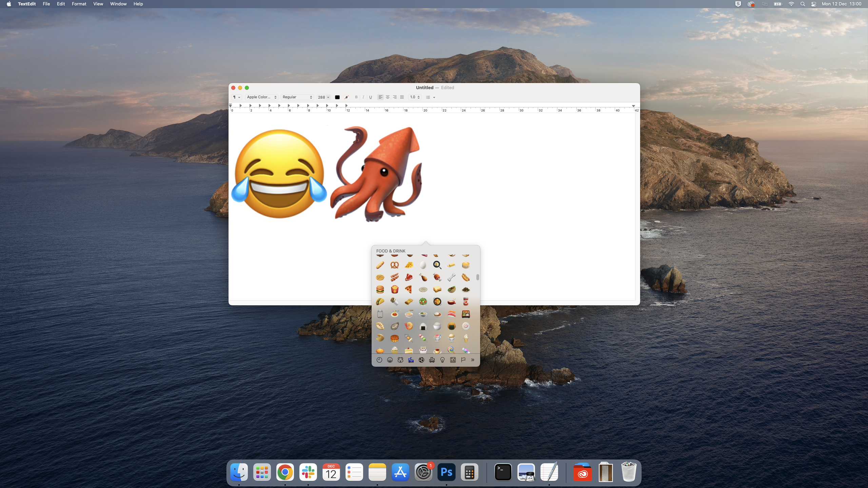Viewport: 868px width, 488px height.
Task: Insert the bento box emoji
Action: coord(466,314)
